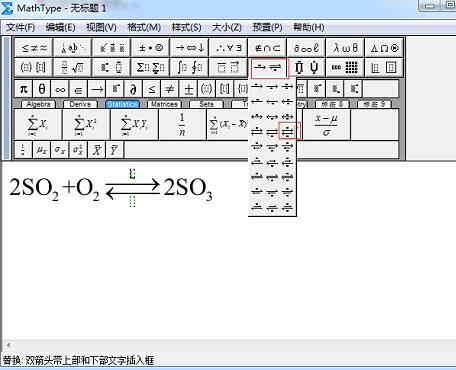Switch to the Sets tab
The height and width of the screenshot is (370, 456).
(206, 104)
